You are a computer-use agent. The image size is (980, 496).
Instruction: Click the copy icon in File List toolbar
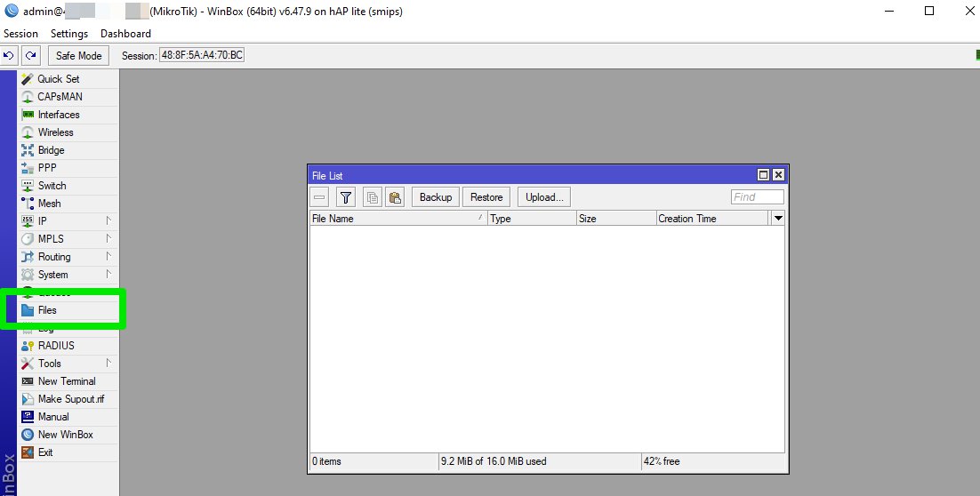click(373, 197)
